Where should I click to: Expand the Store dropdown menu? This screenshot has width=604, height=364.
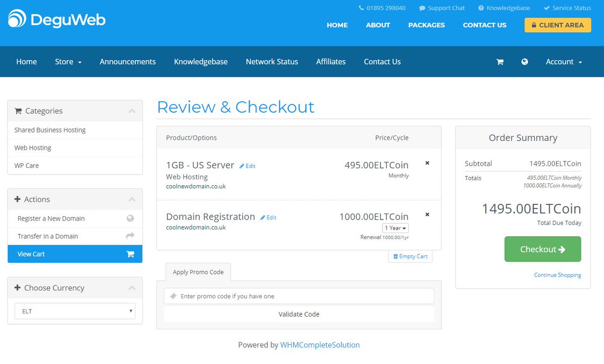tap(68, 61)
